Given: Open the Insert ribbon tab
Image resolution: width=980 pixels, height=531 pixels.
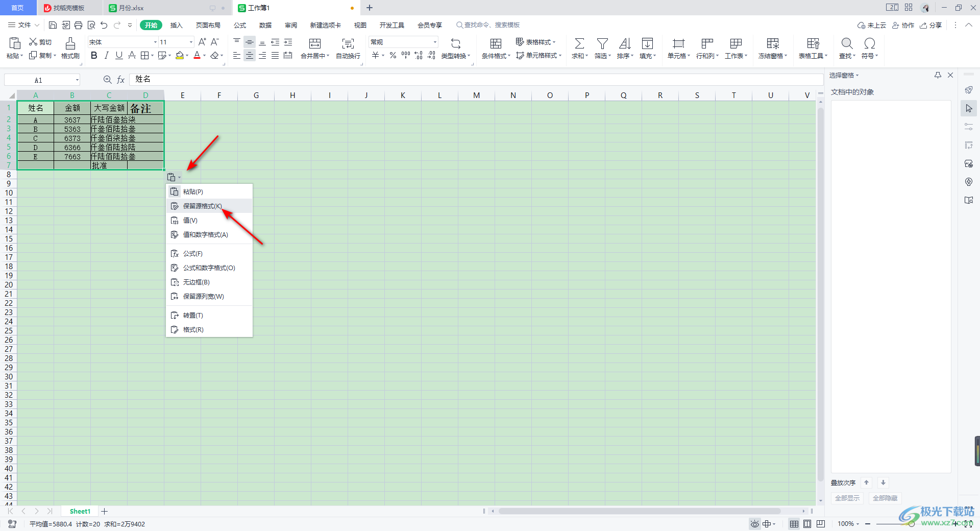Looking at the screenshot, I should coord(176,25).
